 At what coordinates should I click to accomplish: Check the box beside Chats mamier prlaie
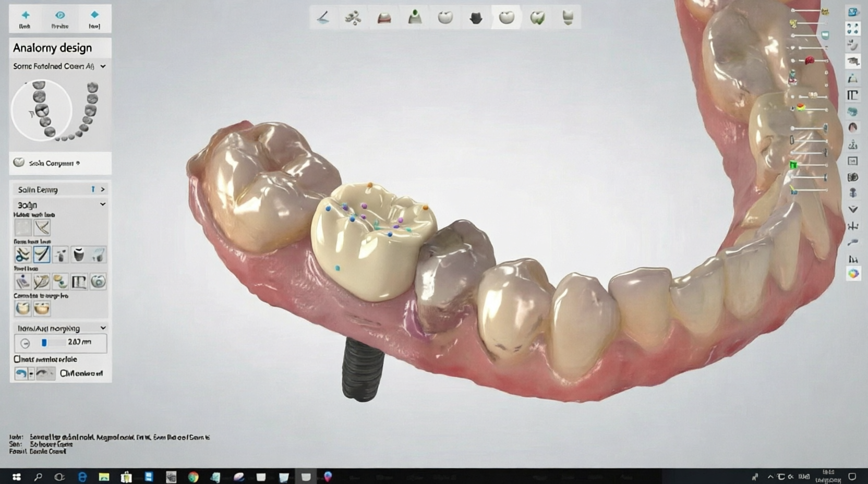pyautogui.click(x=17, y=359)
